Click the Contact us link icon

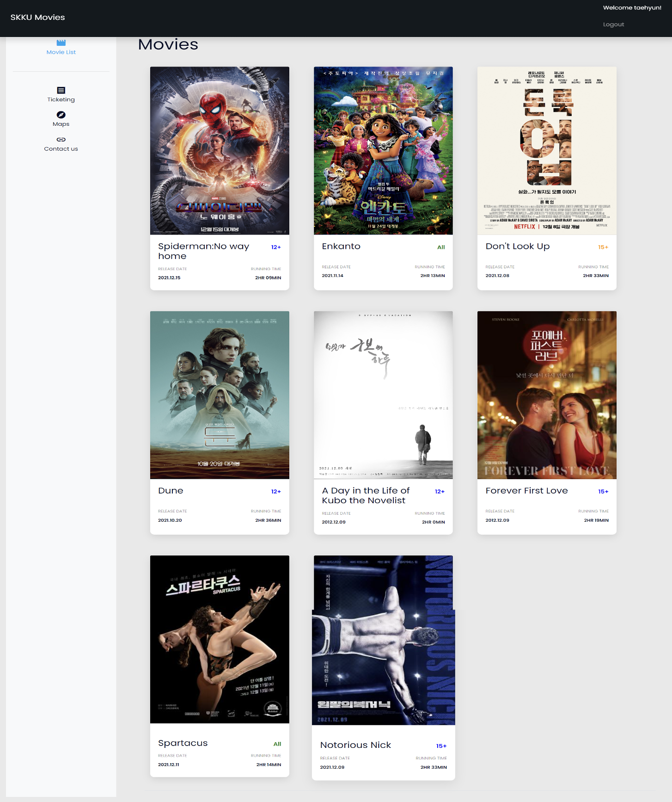coord(61,139)
